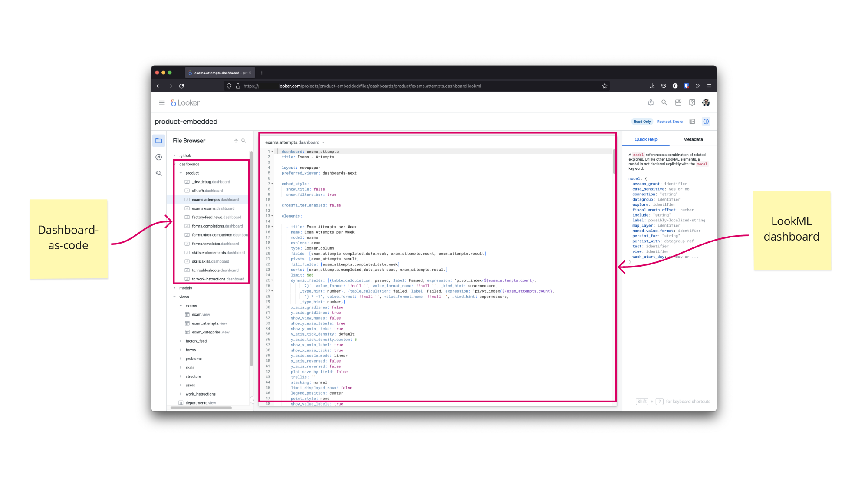This screenshot has height=488, width=868.
Task: Open cfh.cfh.dashboard file
Action: pos(207,191)
